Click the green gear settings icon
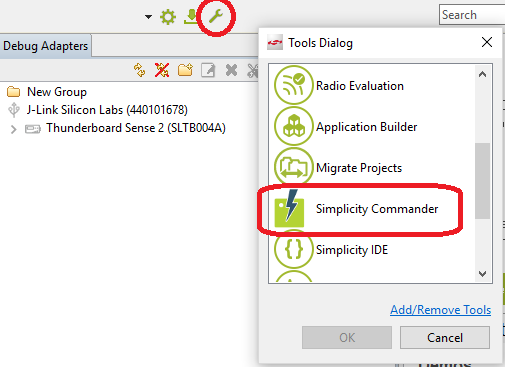The image size is (505, 367). (168, 17)
